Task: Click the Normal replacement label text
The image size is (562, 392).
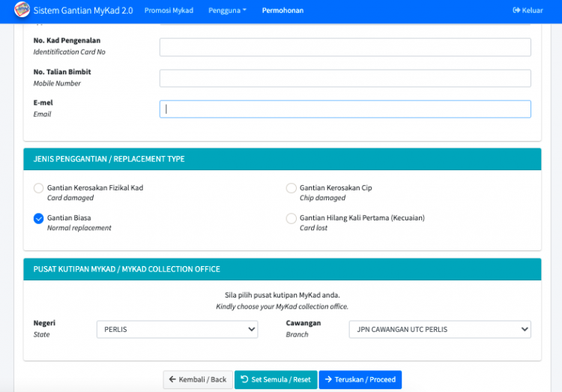Action: pos(79,228)
